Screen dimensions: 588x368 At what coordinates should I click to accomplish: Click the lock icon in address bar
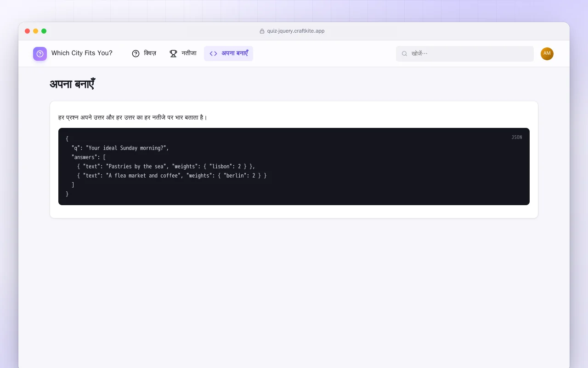click(x=262, y=31)
